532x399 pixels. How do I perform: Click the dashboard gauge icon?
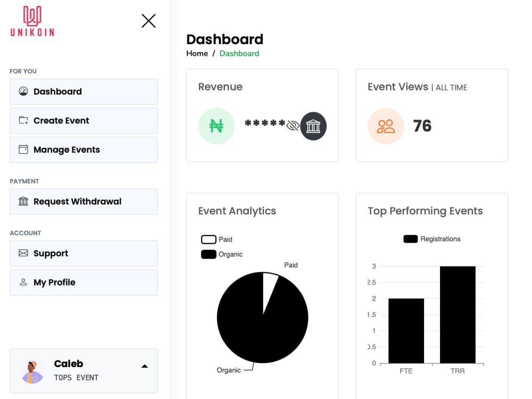(x=23, y=92)
